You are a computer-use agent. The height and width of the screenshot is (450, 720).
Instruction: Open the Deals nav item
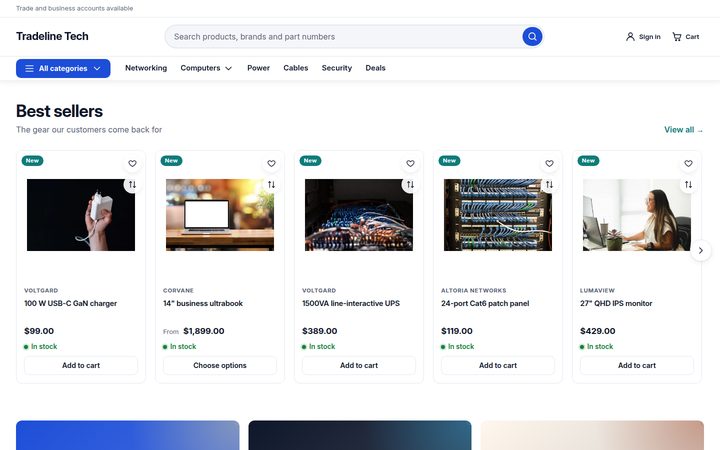pyautogui.click(x=376, y=68)
